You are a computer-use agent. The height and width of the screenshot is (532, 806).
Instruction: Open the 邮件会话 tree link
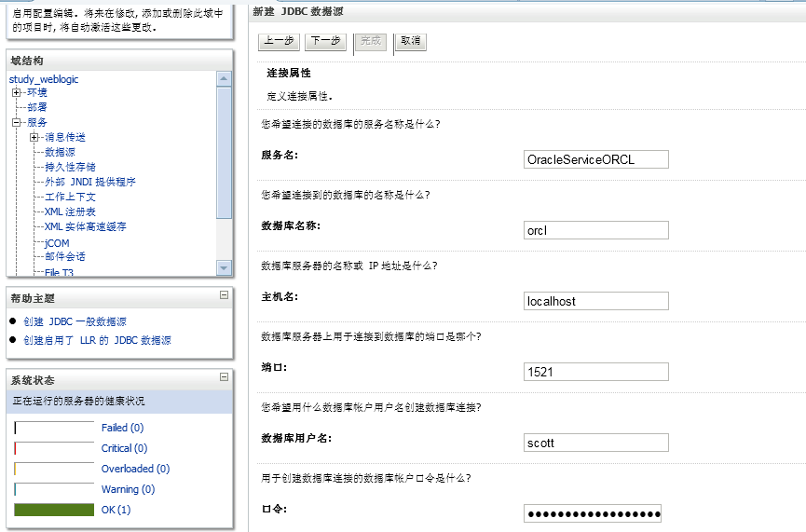[65, 256]
